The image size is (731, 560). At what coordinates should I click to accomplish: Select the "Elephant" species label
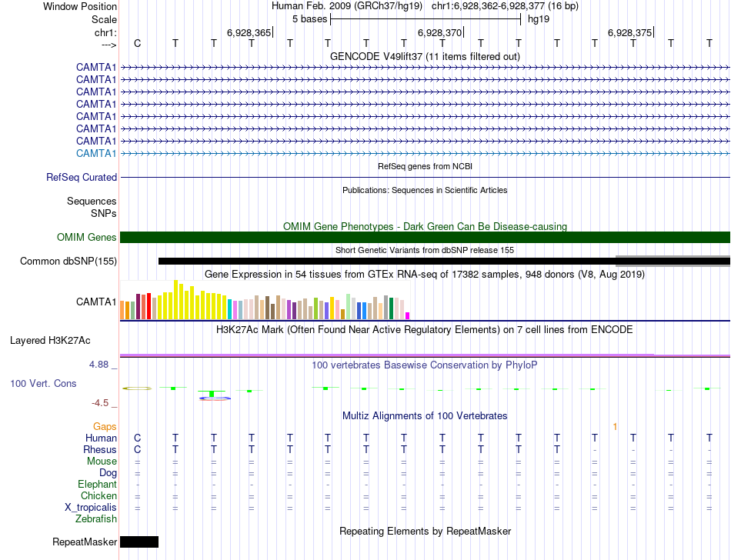pyautogui.click(x=97, y=485)
